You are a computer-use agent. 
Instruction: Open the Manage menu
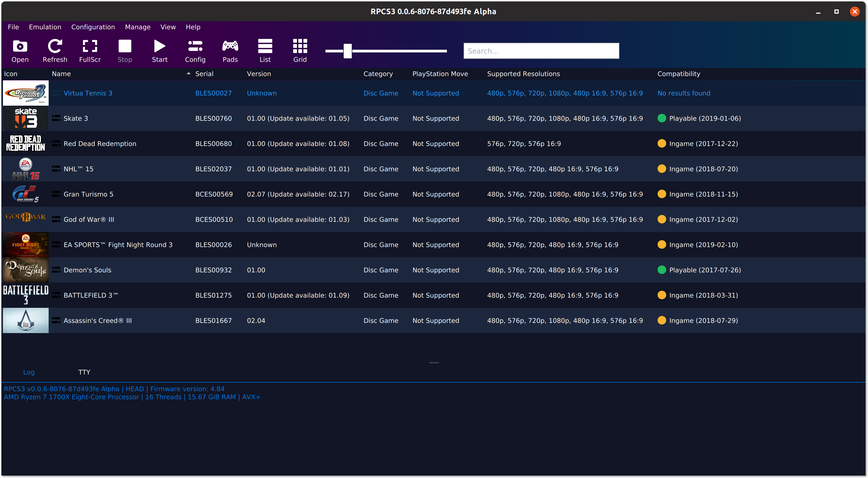(138, 27)
